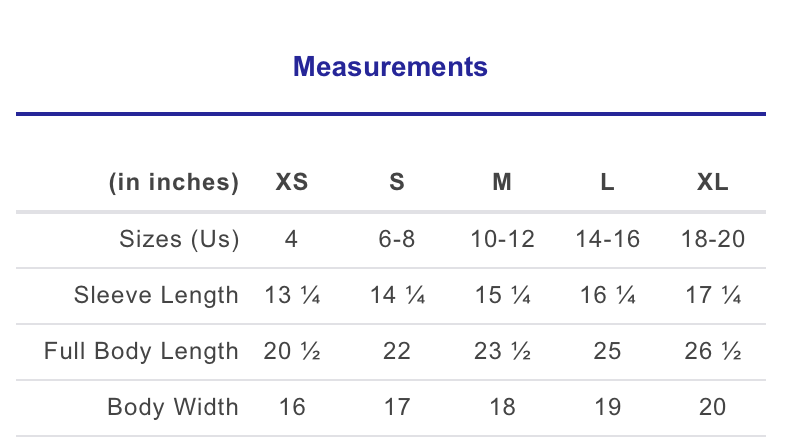
Task: Click the 10-12 US size cell
Action: 502,239
